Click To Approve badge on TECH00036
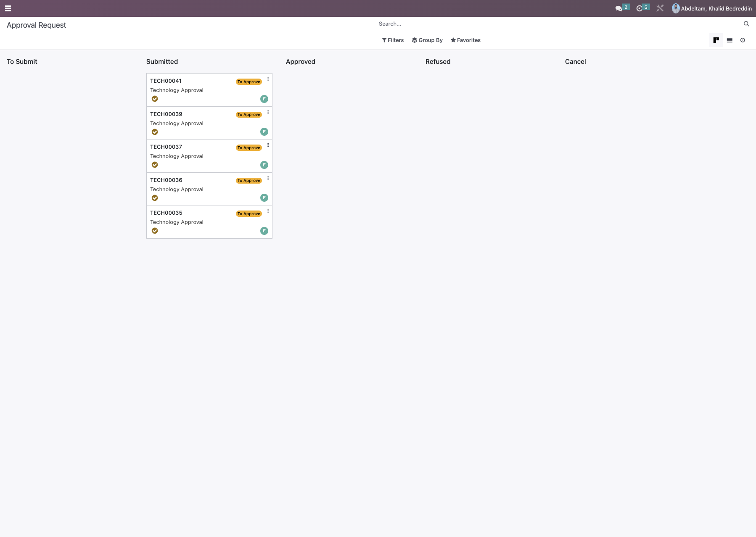Viewport: 756px width, 537px height. 249,181
